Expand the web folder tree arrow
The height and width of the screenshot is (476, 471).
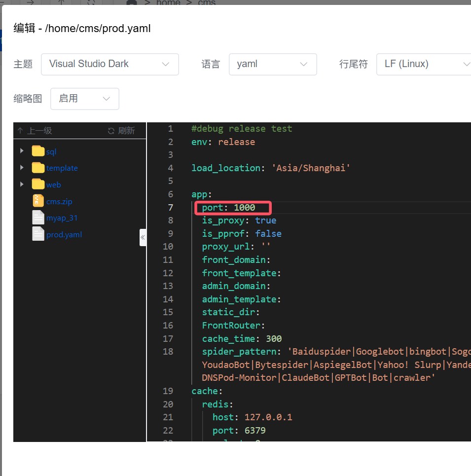[x=22, y=184]
